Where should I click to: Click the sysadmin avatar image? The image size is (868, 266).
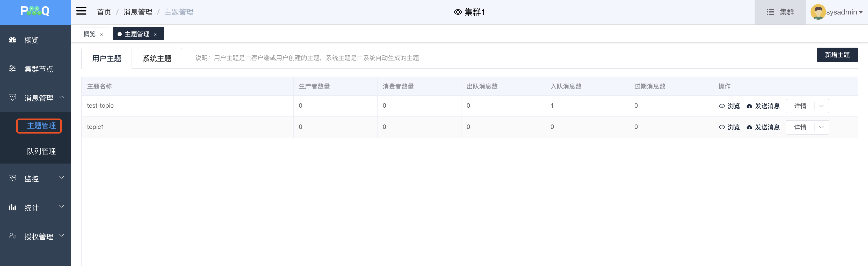818,12
